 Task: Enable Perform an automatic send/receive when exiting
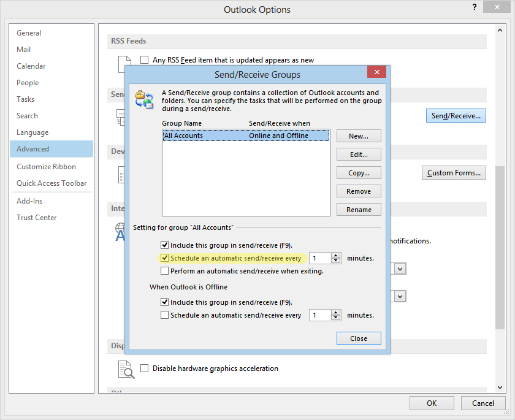pos(164,271)
